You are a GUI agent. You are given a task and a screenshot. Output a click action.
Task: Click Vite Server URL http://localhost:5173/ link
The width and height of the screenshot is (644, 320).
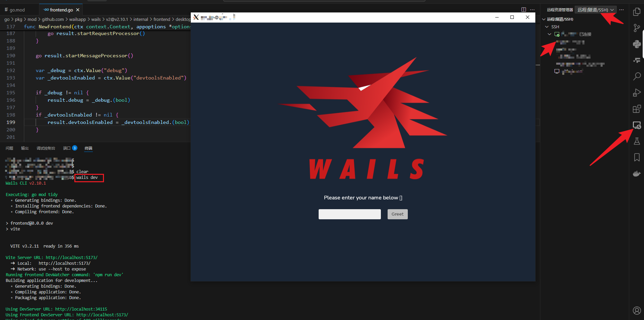72,258
